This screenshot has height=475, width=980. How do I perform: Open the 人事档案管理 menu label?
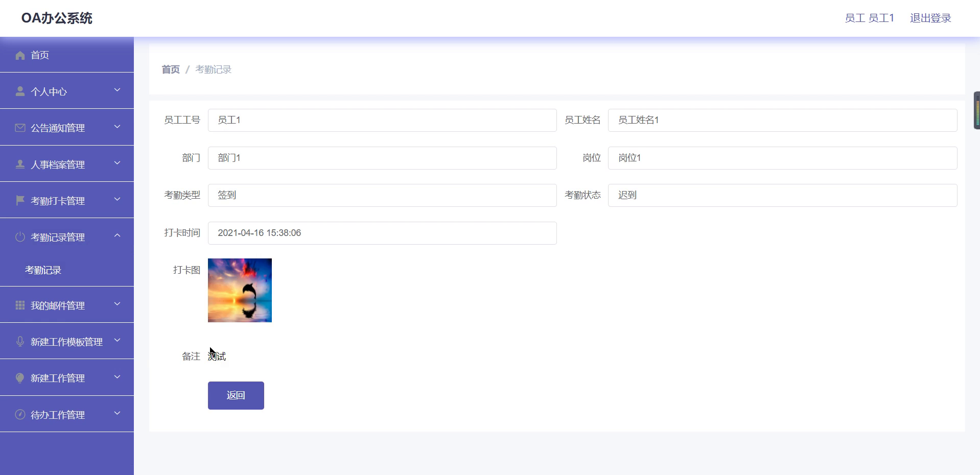click(58, 165)
